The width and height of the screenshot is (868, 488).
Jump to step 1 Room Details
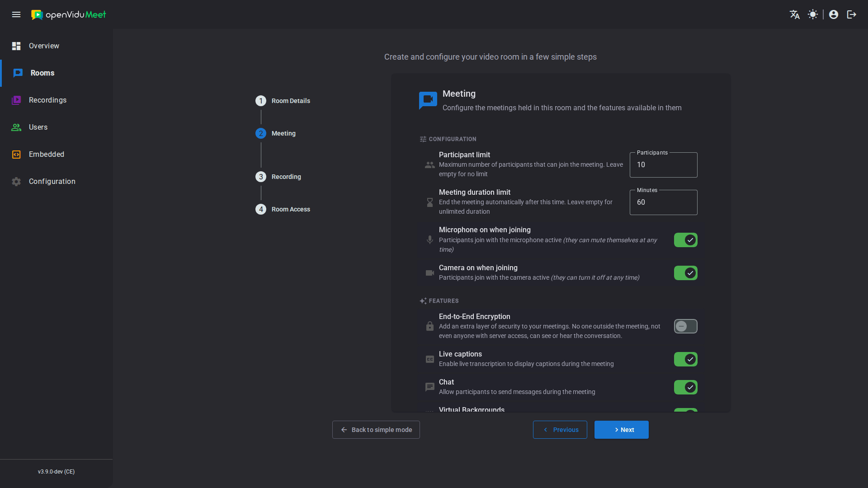point(283,101)
